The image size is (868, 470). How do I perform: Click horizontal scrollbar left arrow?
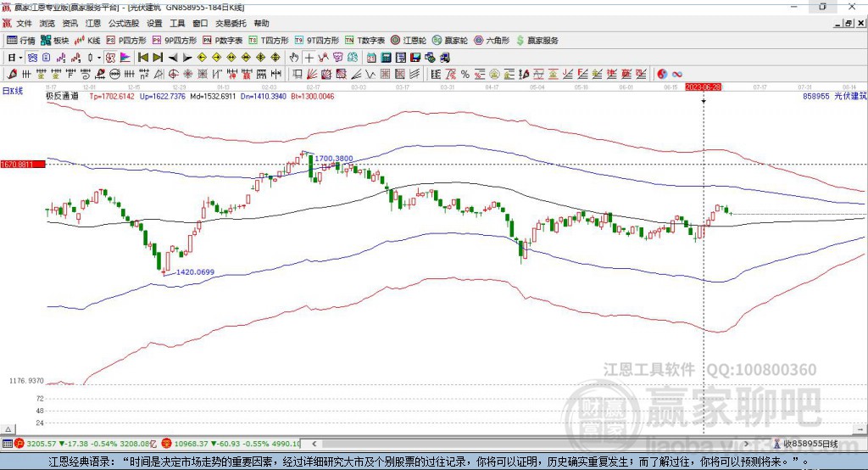[314, 444]
